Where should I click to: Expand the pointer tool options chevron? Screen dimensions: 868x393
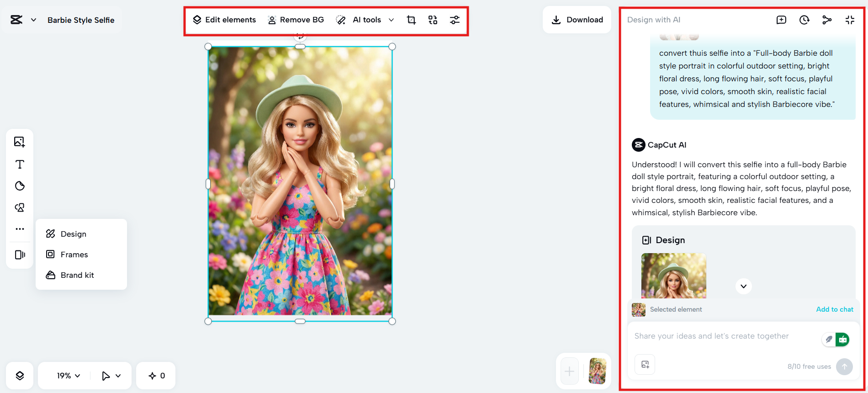tap(118, 376)
